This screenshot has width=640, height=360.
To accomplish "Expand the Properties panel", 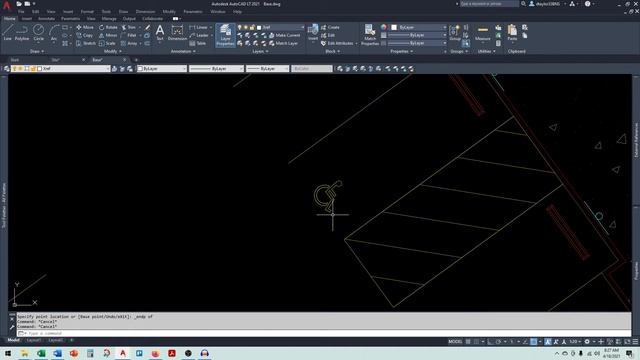I will click(x=402, y=51).
